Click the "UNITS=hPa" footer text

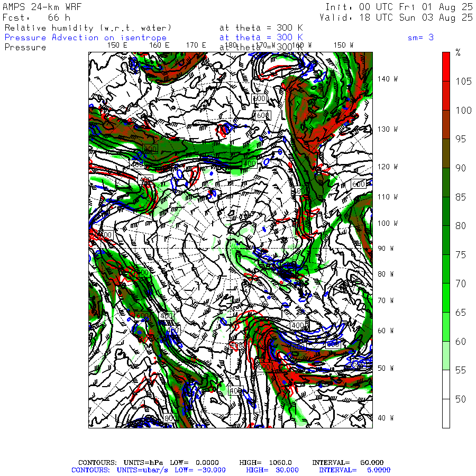click(x=143, y=463)
